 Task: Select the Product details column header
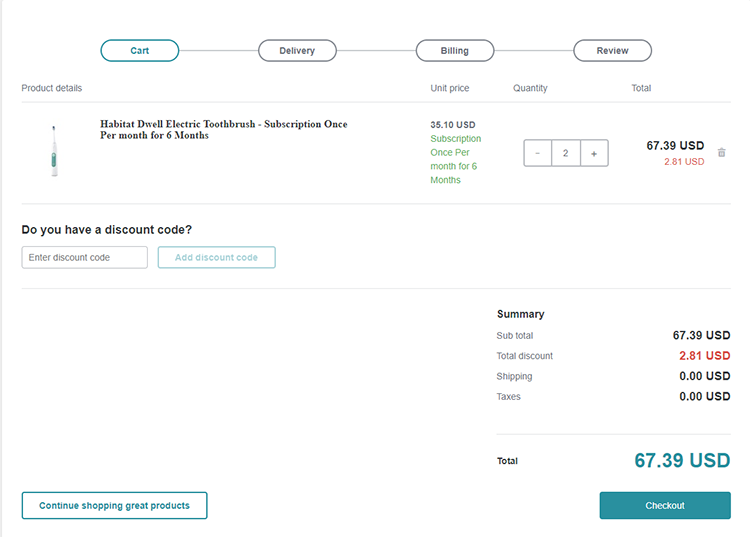coord(52,88)
